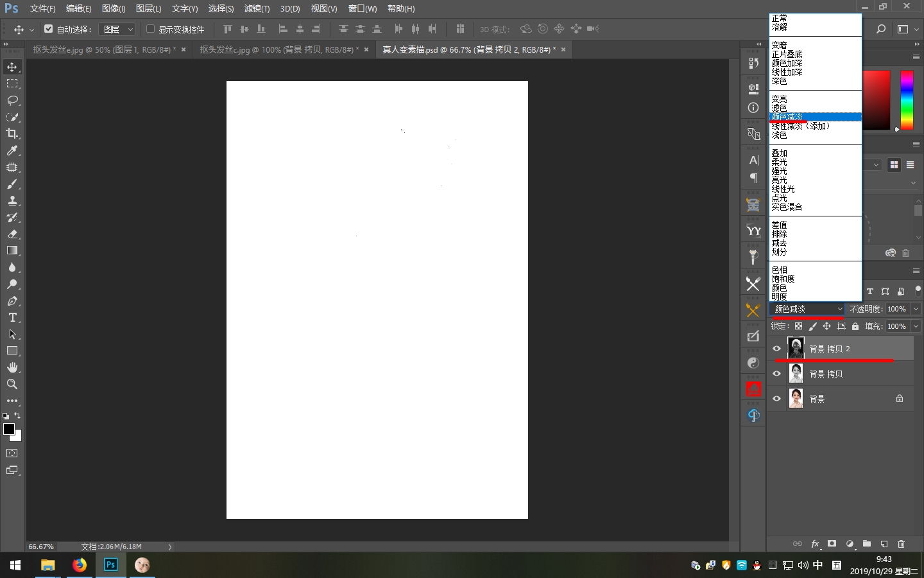Toggle visibility of the 背景 layer
The height and width of the screenshot is (578, 924).
[776, 399]
